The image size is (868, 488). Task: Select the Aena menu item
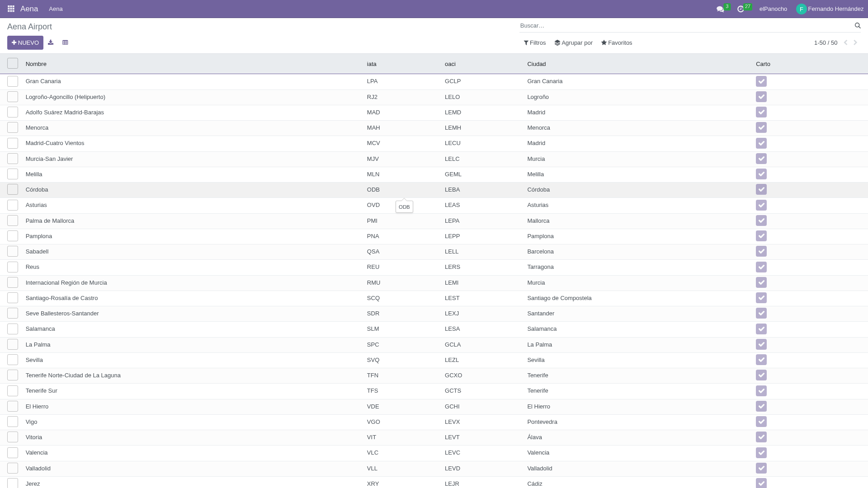pyautogui.click(x=56, y=9)
